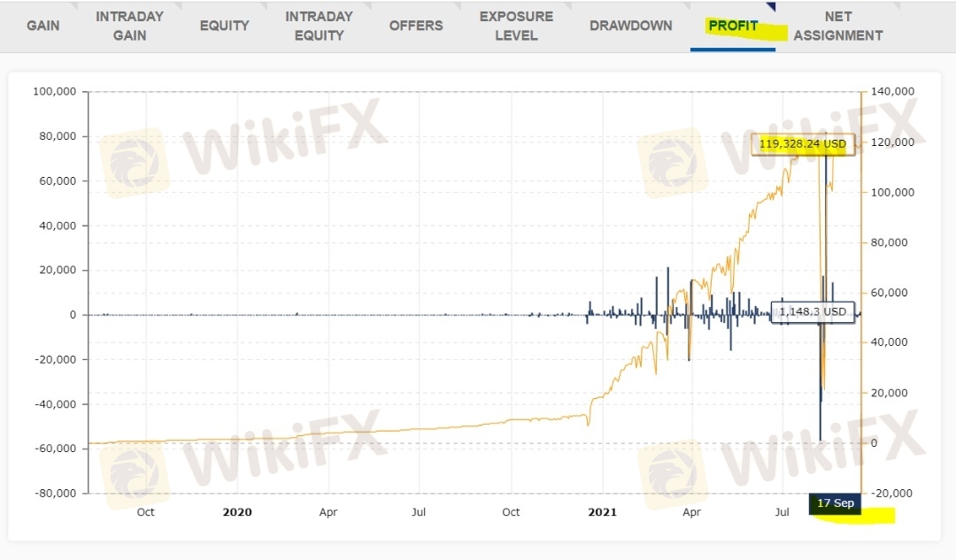Click the 2020 label on the x-axis
This screenshot has height=560, width=956.
(x=237, y=512)
